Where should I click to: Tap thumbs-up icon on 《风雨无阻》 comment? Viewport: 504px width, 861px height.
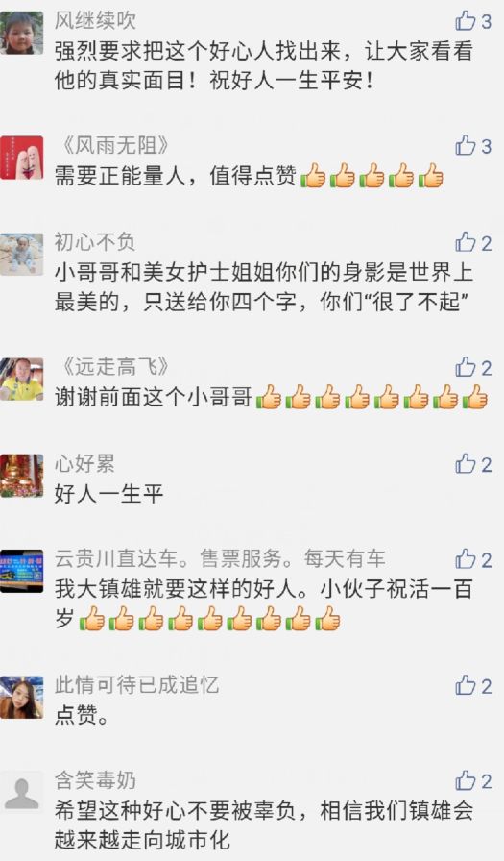tap(465, 146)
